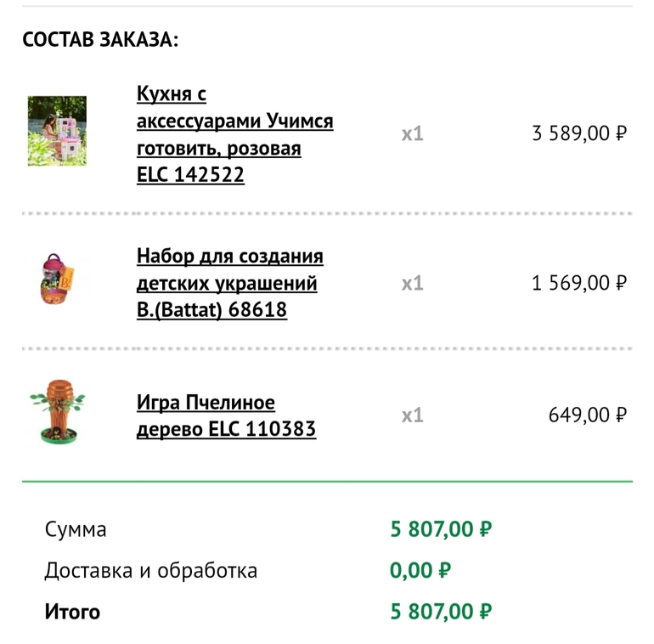Click the 1 569,00 ₽ price
The image size is (654, 644).
coord(579,283)
